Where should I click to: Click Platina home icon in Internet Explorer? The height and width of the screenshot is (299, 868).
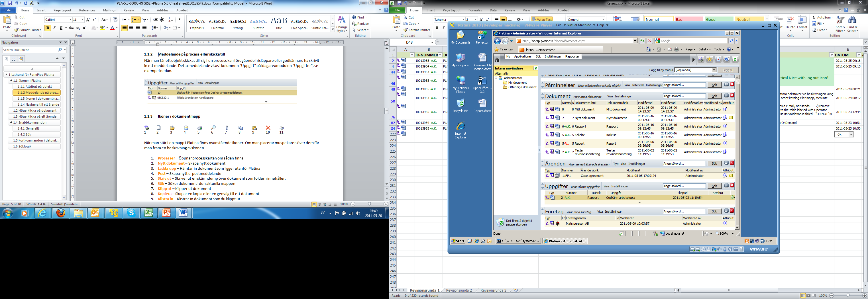pyautogui.click(x=497, y=60)
